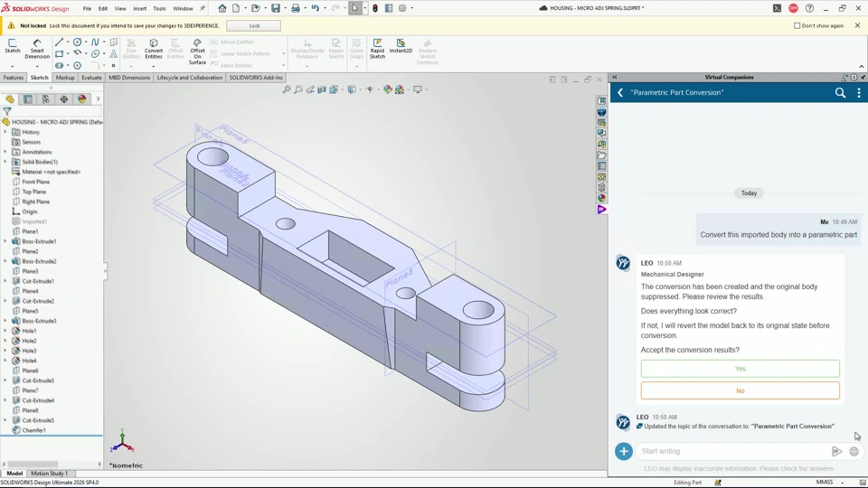Expand the Boss-Extrude1 feature node
868x488 pixels.
point(5,241)
